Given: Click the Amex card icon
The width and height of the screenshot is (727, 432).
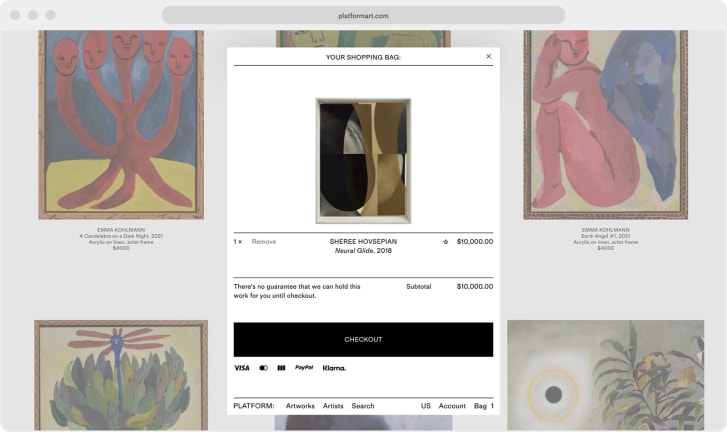Looking at the screenshot, I should pos(281,368).
